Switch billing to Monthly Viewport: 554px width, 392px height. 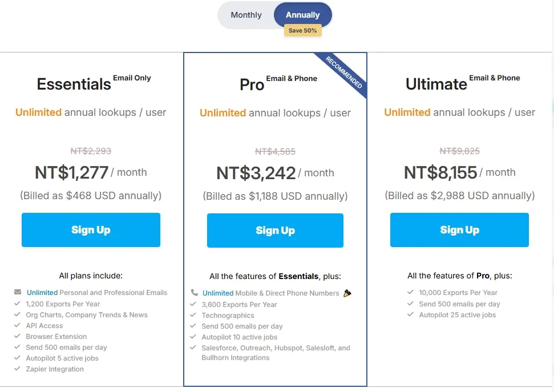tap(246, 15)
